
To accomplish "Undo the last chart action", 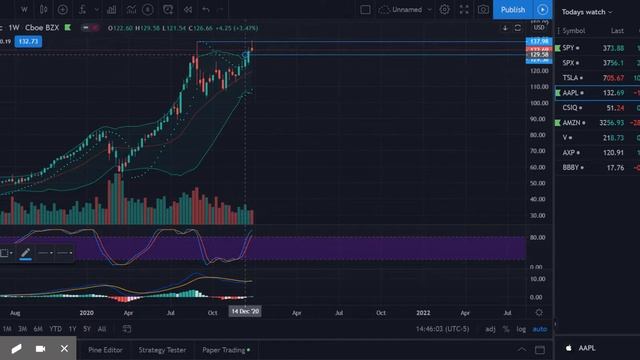I will tap(206, 9).
